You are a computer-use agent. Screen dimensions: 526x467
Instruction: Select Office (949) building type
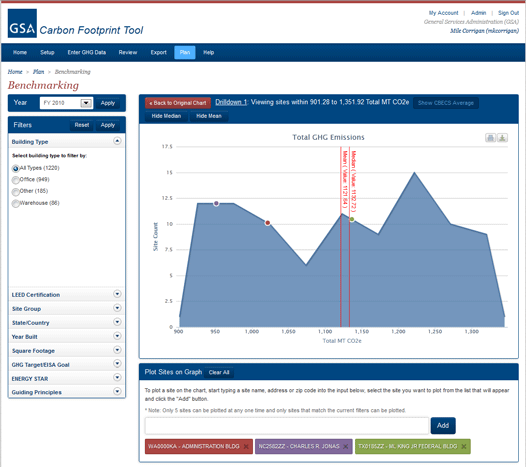[15, 180]
